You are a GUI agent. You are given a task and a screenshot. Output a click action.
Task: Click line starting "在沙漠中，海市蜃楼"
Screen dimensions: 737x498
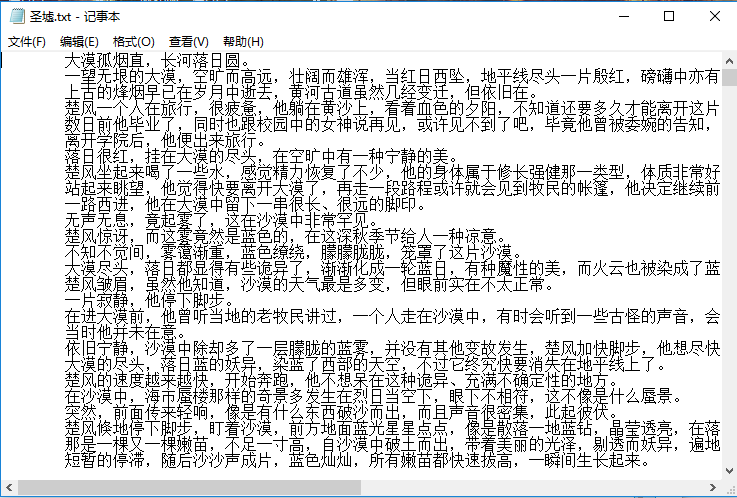pos(374,396)
